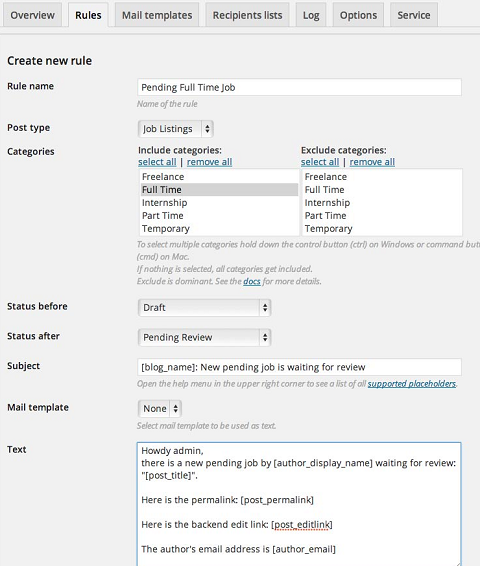480x566 pixels.
Task: Expand the Status before Draft dropdown
Action: click(x=204, y=308)
